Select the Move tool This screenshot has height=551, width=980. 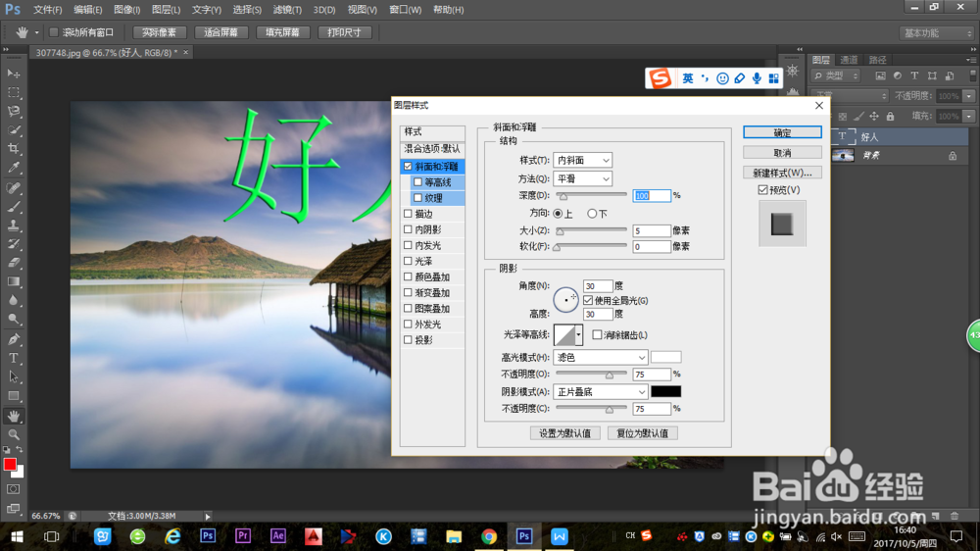click(x=13, y=74)
